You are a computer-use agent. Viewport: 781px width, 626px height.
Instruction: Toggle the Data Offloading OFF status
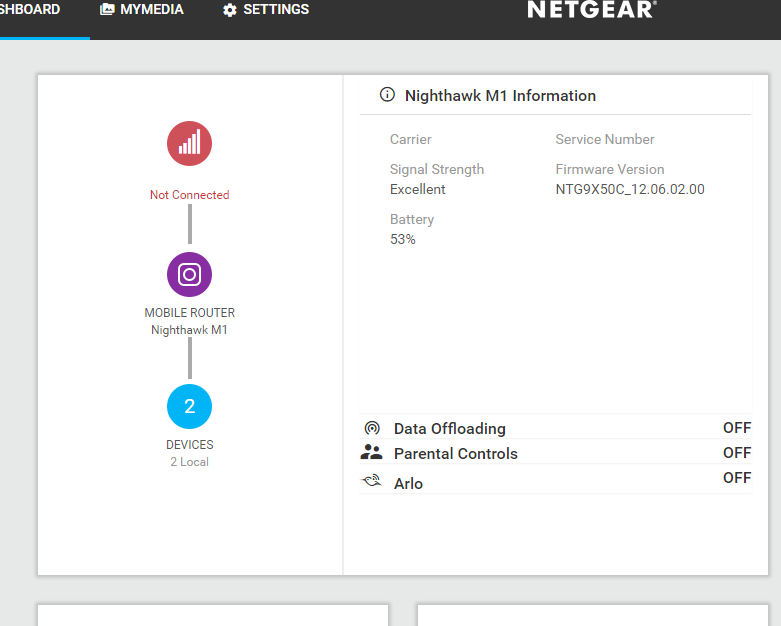(x=736, y=428)
